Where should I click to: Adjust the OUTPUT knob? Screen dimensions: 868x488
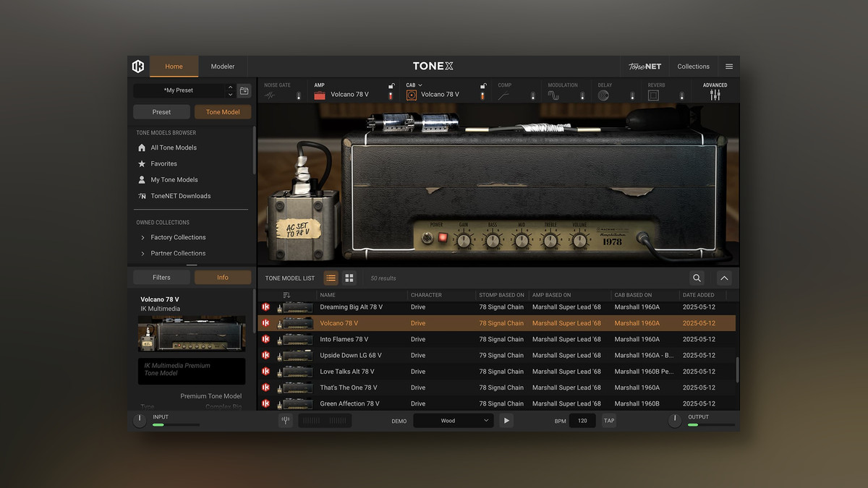click(x=675, y=421)
